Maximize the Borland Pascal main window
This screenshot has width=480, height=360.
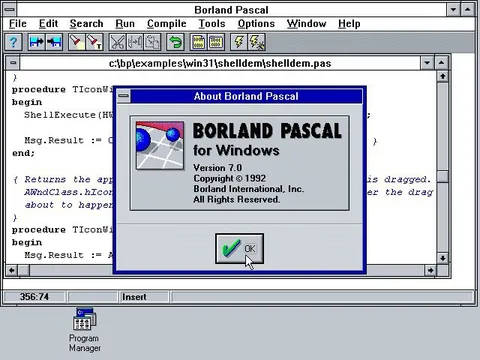(468, 9)
